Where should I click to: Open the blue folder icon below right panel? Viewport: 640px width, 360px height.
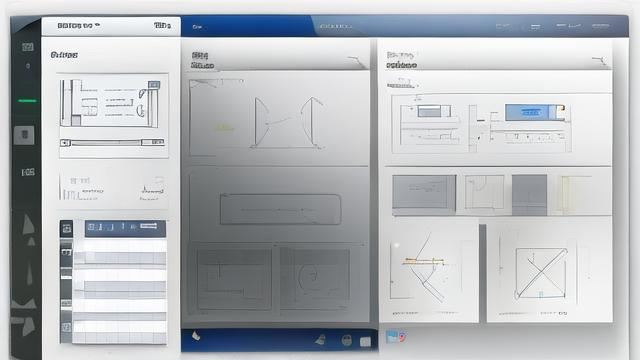pos(392,336)
